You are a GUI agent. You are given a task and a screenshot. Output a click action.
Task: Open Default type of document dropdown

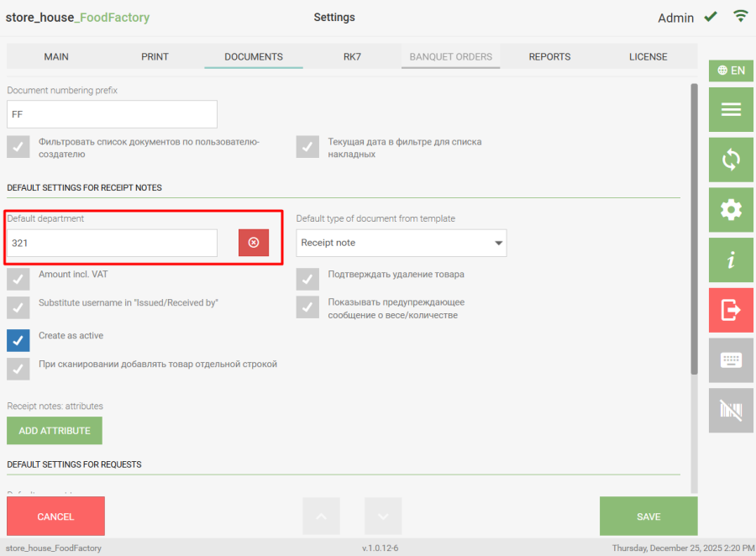coord(402,243)
